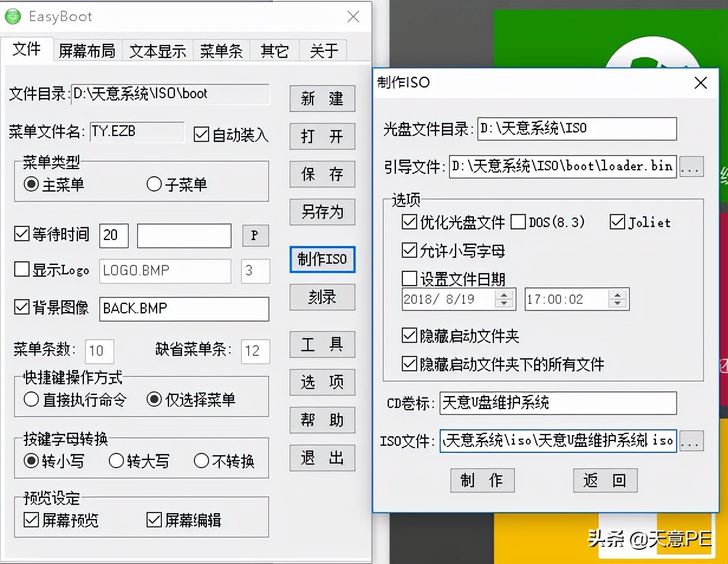Open the browse icon next to 引导文件
The image size is (728, 564).
691,167
